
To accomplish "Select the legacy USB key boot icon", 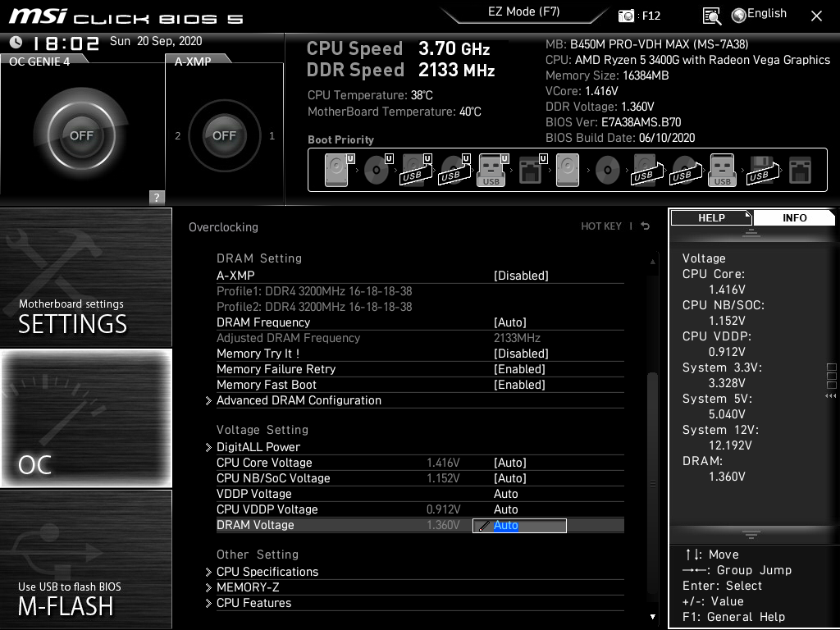I will [x=722, y=170].
